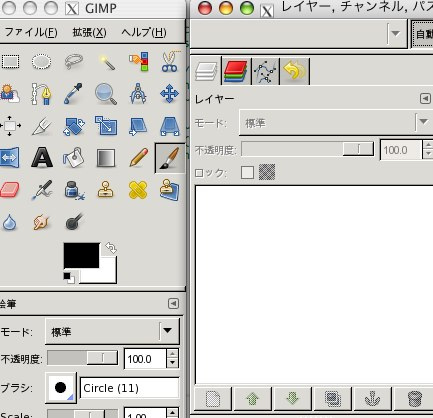Switch to the Channels tab
The height and width of the screenshot is (418, 433).
pyautogui.click(x=236, y=71)
